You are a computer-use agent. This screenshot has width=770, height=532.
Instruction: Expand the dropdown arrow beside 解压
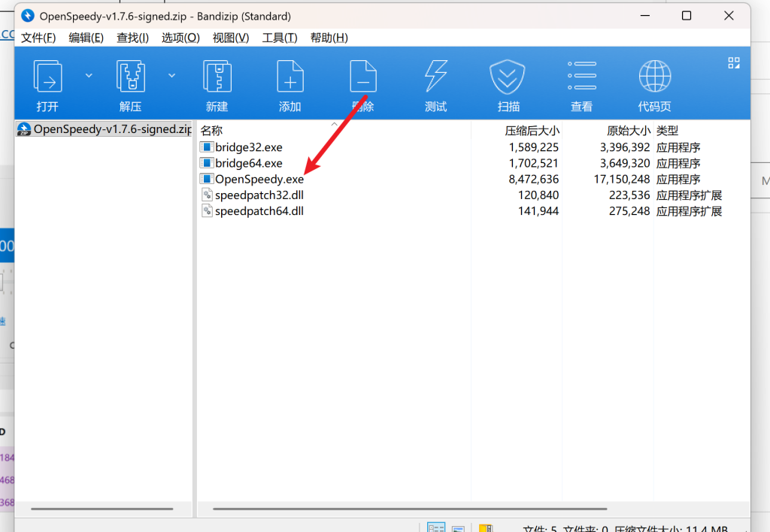click(x=171, y=75)
